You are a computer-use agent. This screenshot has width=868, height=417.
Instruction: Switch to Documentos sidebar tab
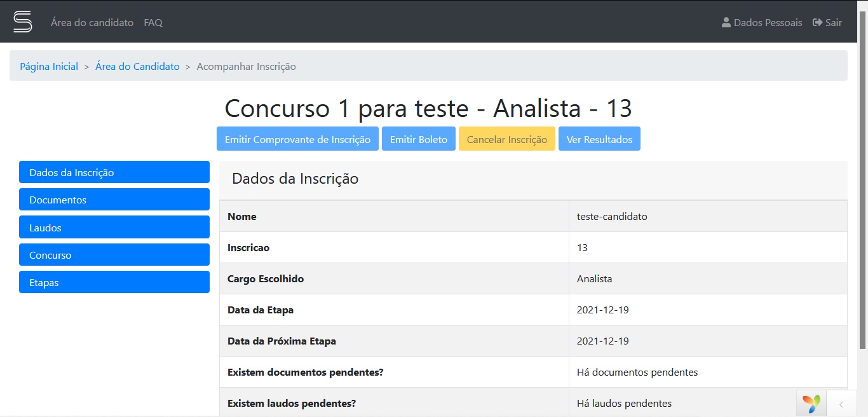[114, 200]
